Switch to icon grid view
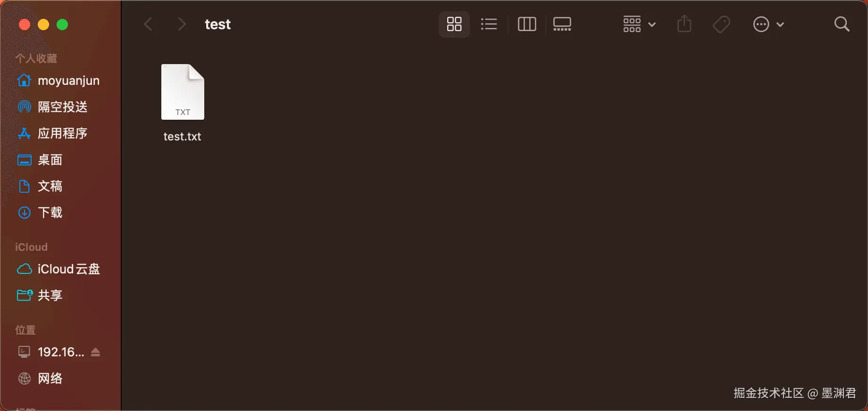 click(454, 24)
